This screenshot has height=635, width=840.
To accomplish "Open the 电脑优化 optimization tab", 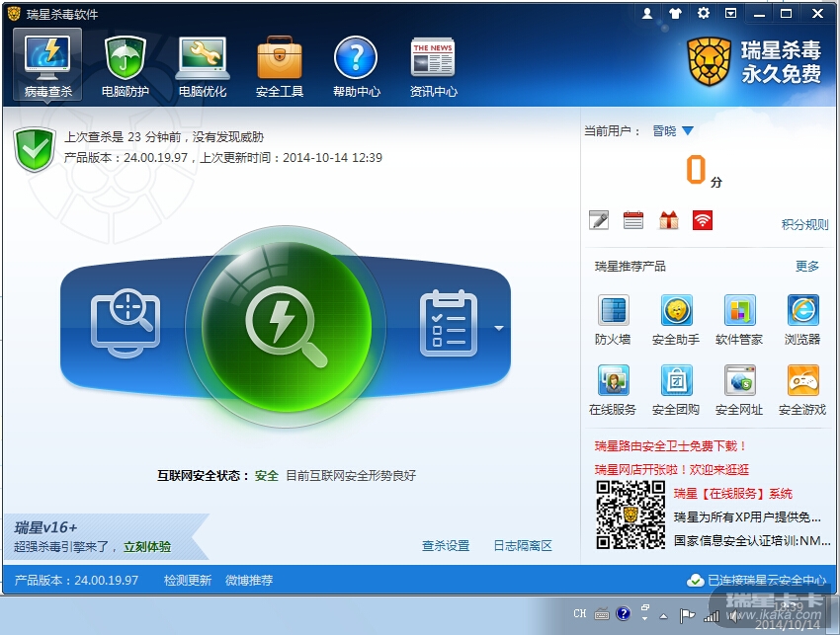I will coord(202,65).
